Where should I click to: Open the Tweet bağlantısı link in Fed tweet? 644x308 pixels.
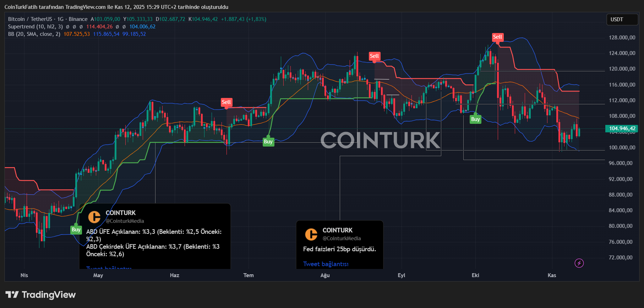coord(326,264)
